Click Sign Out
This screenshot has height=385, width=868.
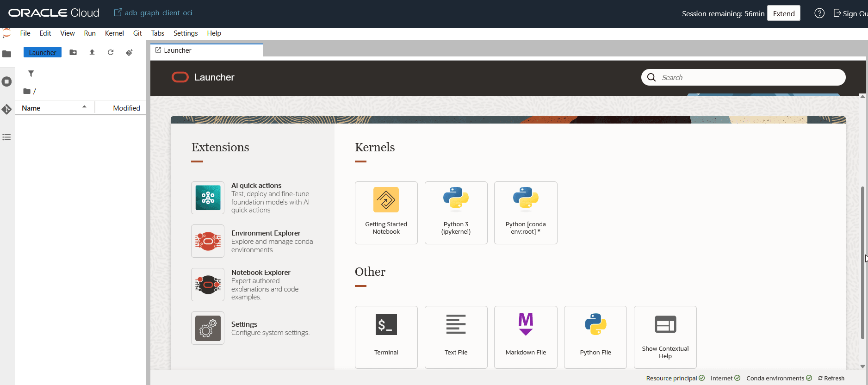tap(850, 13)
